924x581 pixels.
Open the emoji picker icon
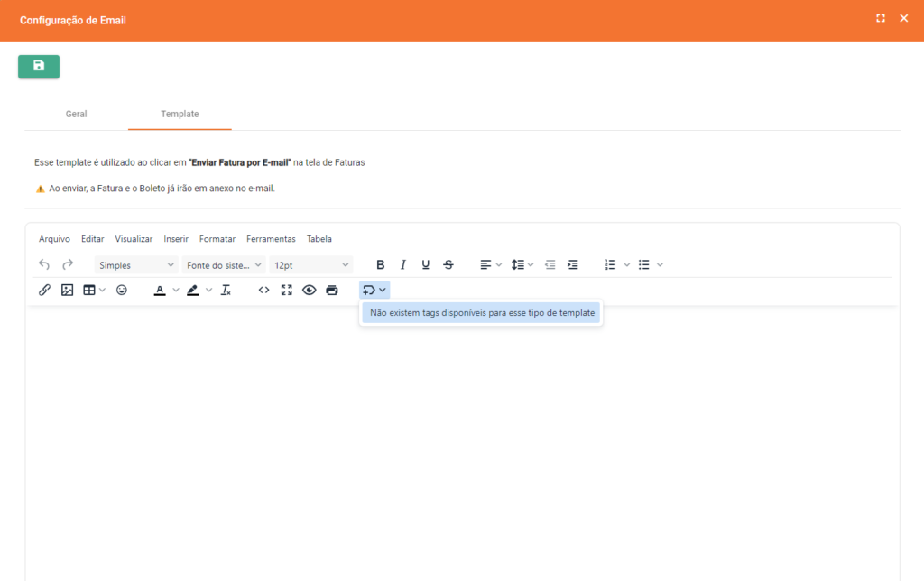122,290
